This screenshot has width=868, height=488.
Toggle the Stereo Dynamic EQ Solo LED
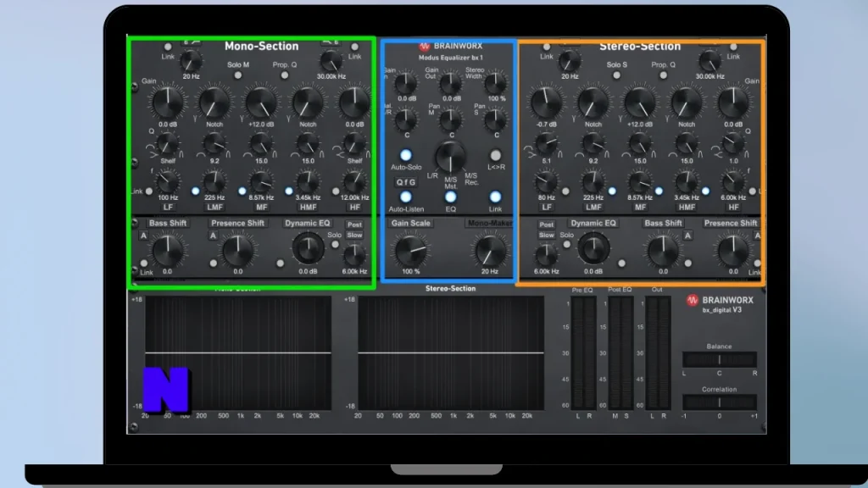point(566,245)
